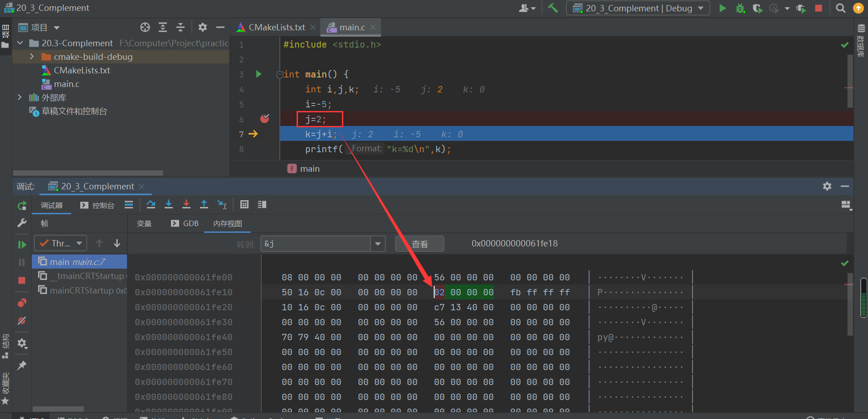Open debugger wrench settings icon
Image resolution: width=868 pixels, height=419 pixels.
click(22, 223)
